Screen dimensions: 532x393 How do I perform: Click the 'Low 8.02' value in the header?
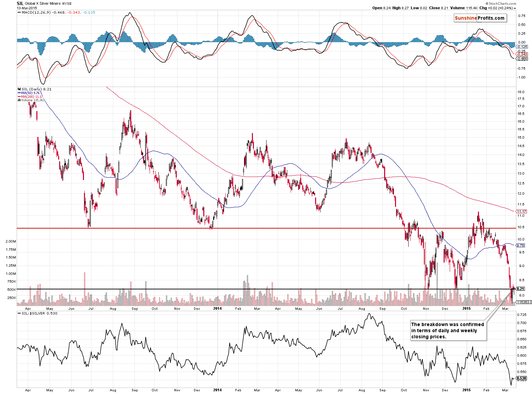point(418,8)
